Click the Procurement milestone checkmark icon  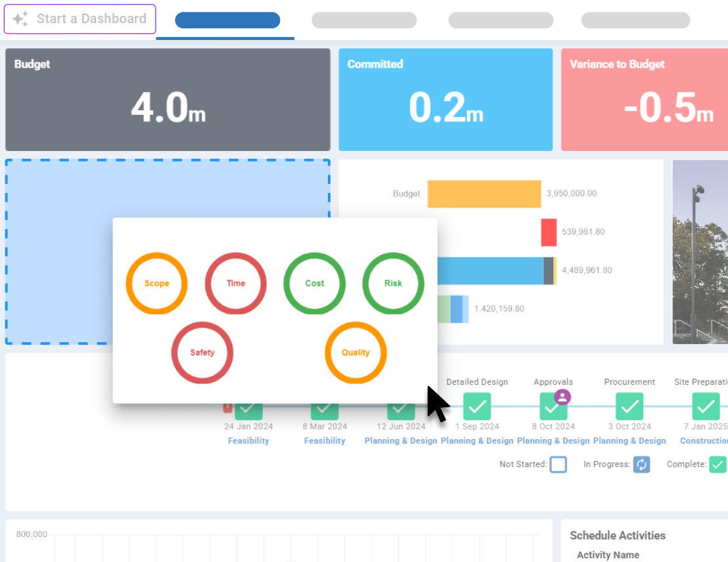[629, 406]
